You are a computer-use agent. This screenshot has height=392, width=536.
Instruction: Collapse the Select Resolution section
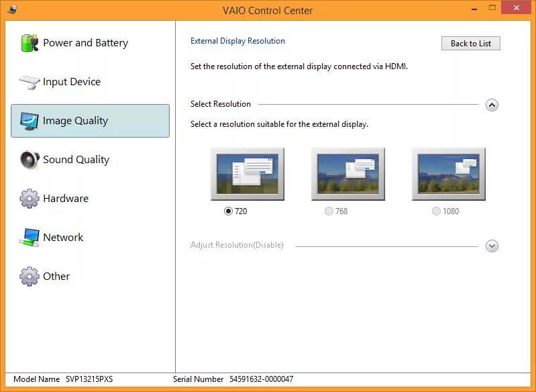[492, 105]
